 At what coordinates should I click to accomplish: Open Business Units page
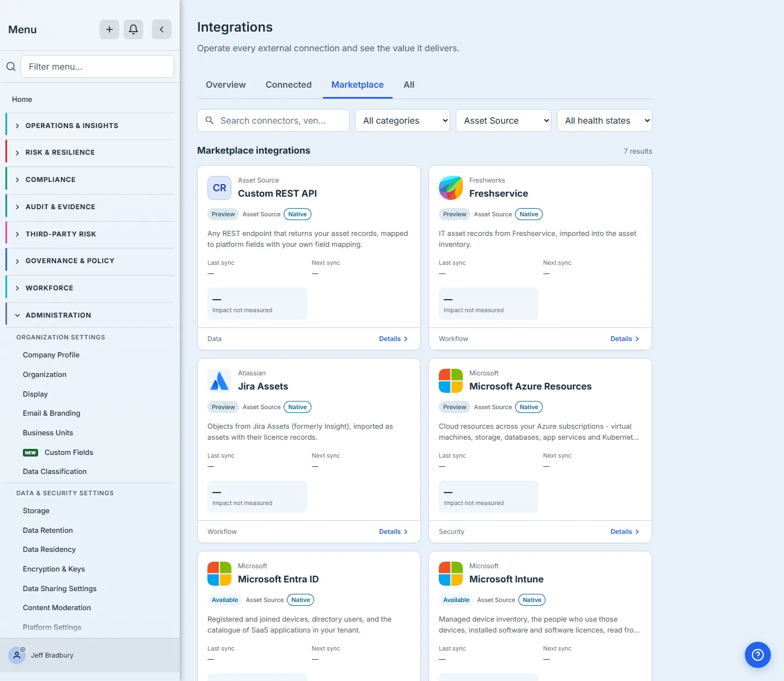48,433
